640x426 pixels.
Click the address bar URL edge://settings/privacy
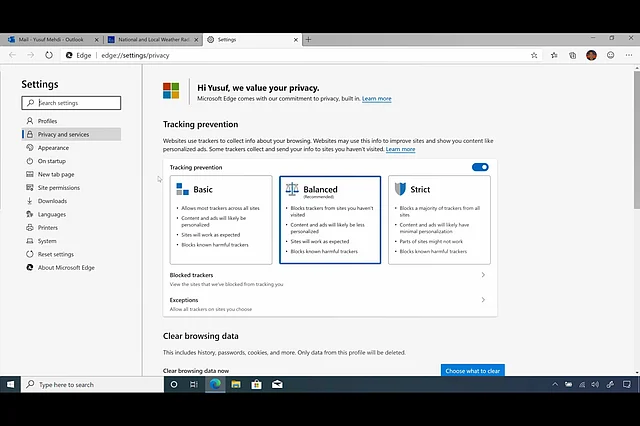click(135, 55)
